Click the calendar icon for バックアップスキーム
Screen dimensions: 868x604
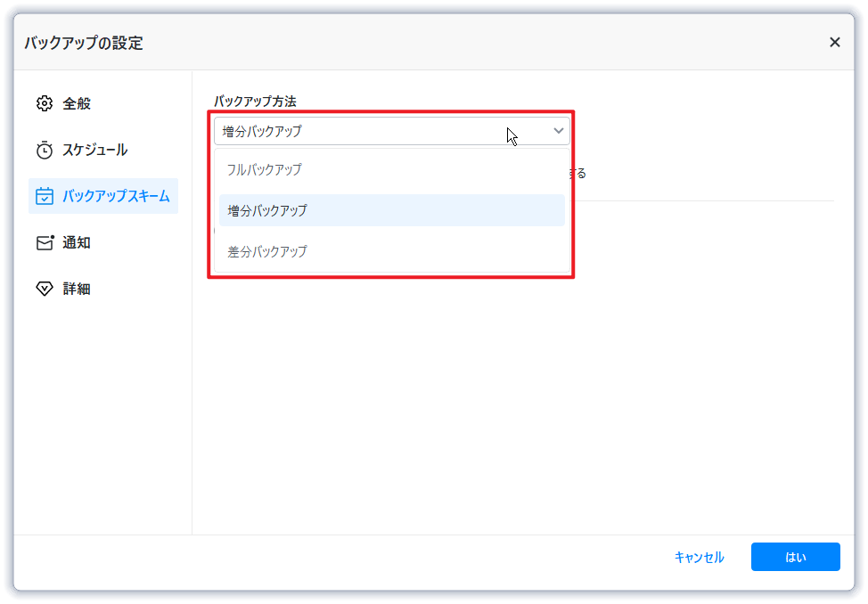click(45, 196)
